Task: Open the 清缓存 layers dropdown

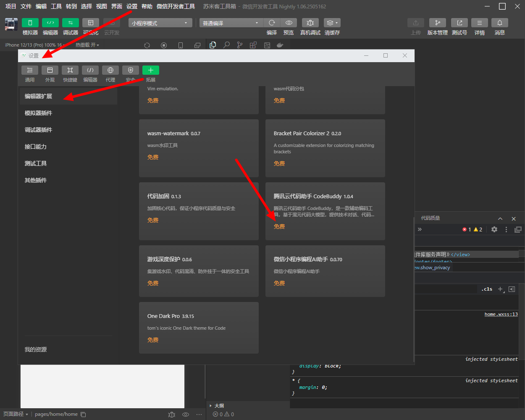Action: [332, 23]
